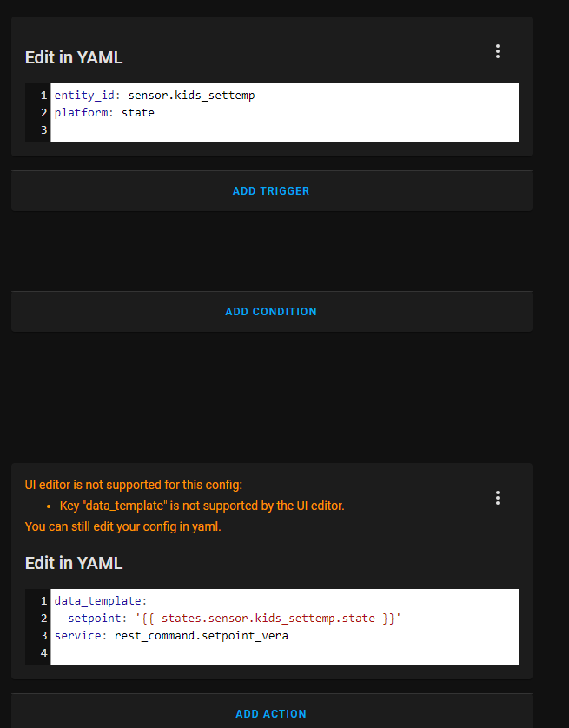Click the setpoint key in action editor
This screenshot has width=569, height=728.
[x=94, y=618]
